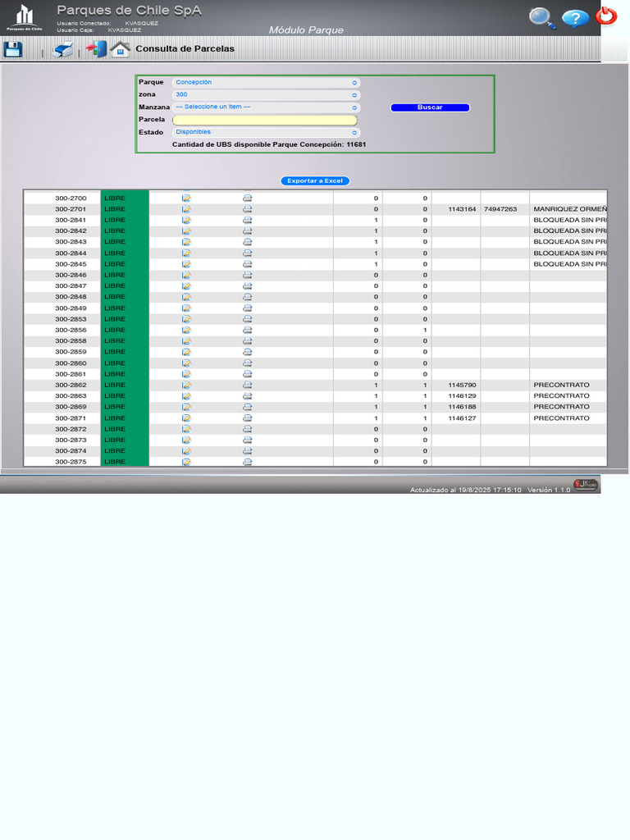Click the printer icon in toolbar
Viewport: 630px width, 840px height.
click(x=62, y=49)
